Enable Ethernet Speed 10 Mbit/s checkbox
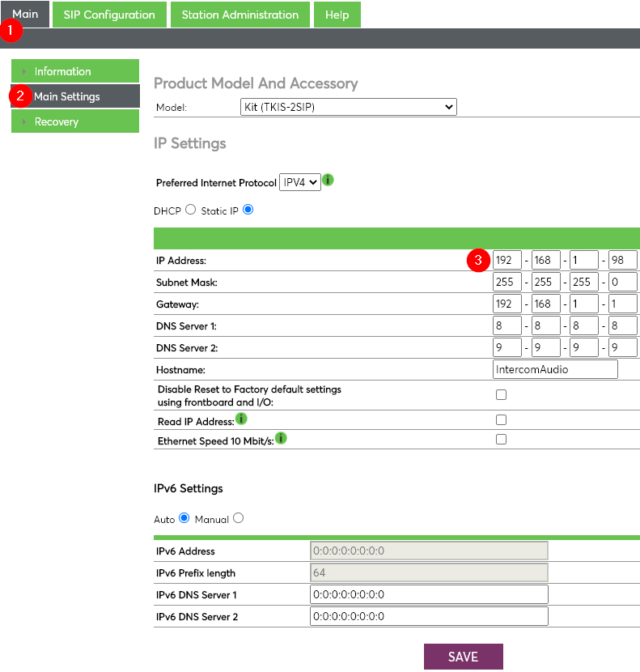This screenshot has width=640, height=672. [501, 440]
